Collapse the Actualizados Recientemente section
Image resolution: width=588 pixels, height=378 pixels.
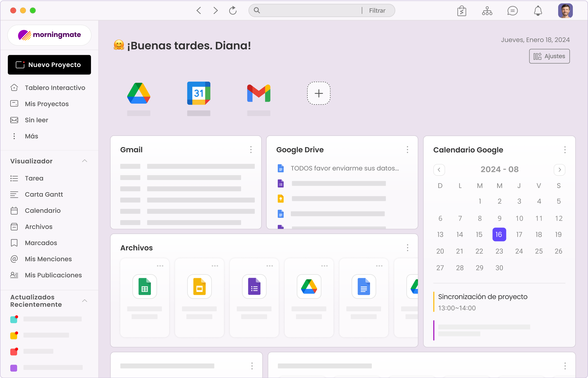click(85, 301)
